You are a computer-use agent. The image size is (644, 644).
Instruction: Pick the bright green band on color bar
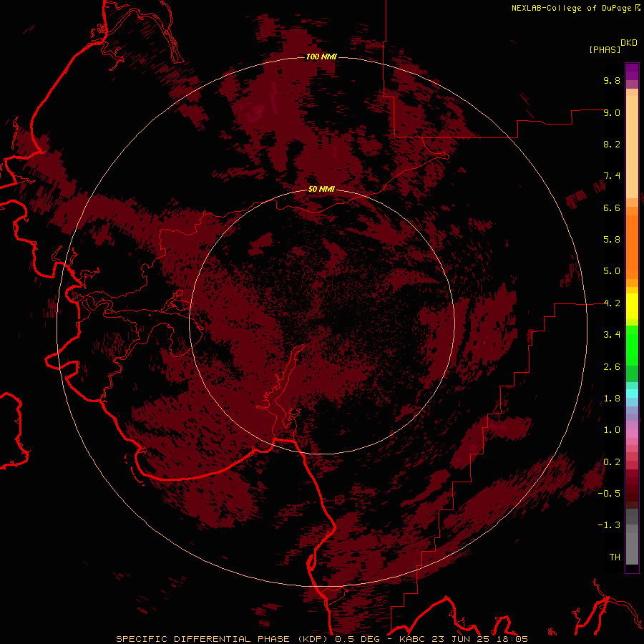[x=632, y=346]
